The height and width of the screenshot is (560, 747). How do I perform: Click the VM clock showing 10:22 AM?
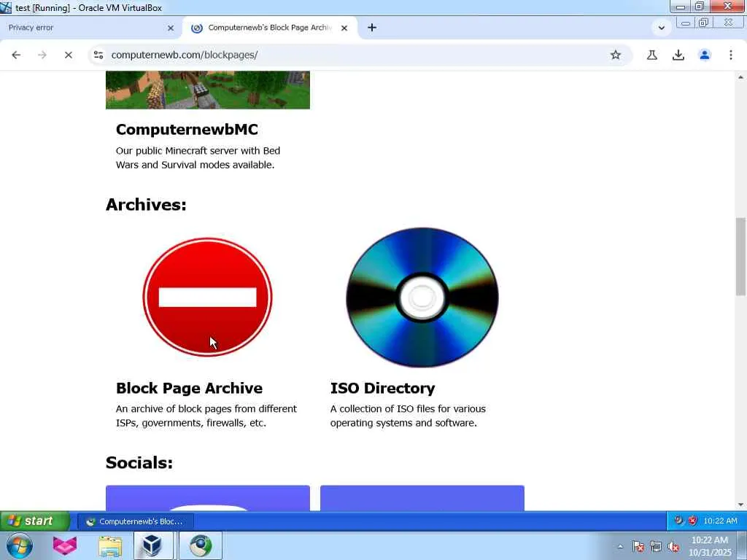click(720, 521)
